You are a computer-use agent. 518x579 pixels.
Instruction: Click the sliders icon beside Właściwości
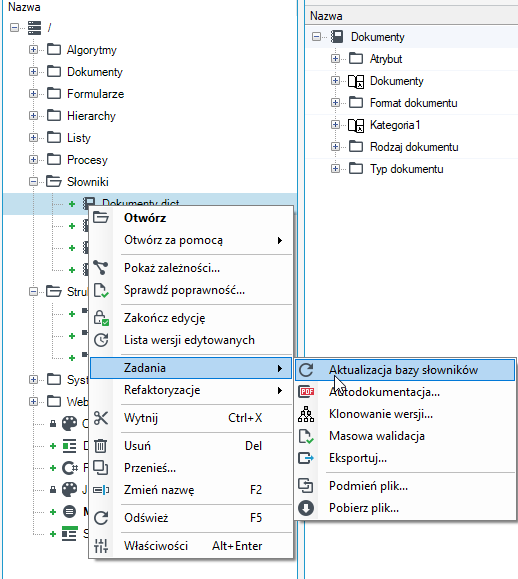point(101,546)
